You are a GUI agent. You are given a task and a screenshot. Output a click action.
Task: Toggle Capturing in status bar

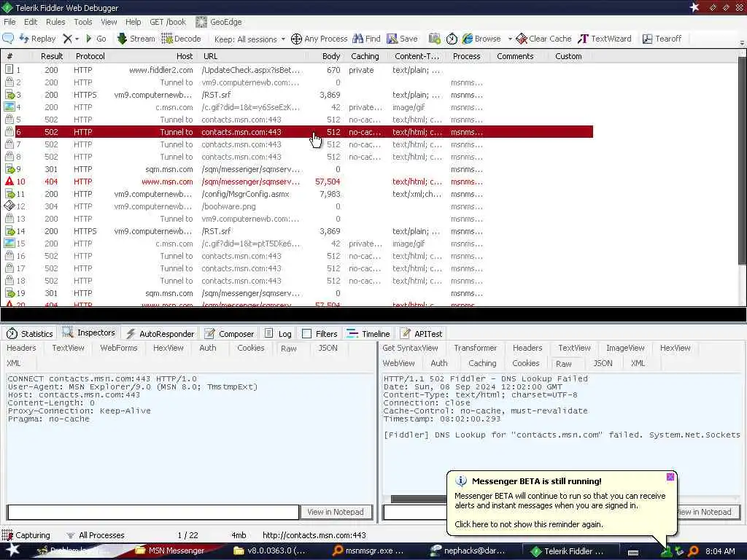(26, 535)
